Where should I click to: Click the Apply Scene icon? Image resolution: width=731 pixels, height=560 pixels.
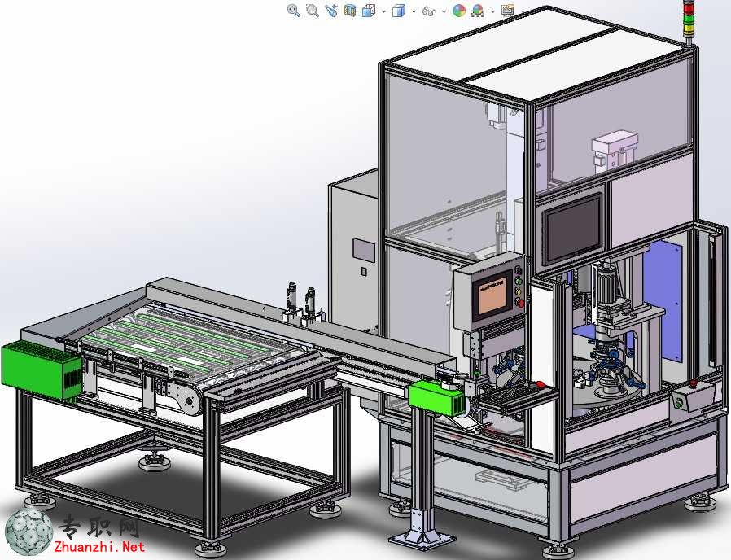[478, 11]
